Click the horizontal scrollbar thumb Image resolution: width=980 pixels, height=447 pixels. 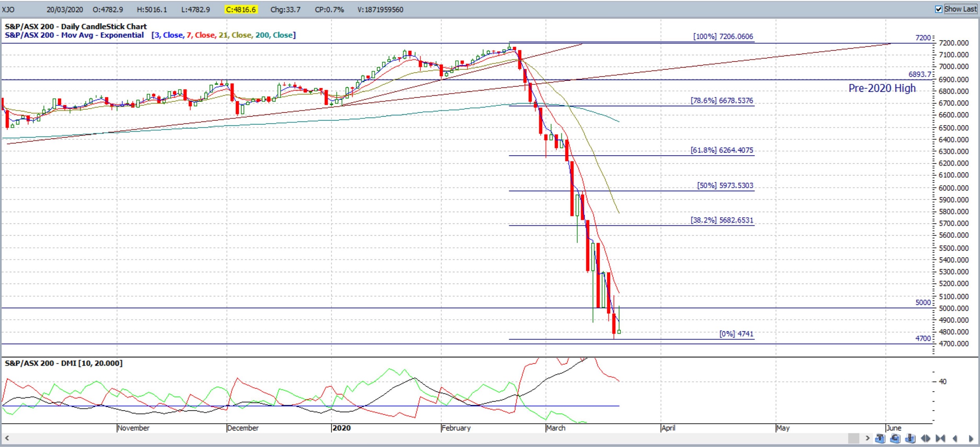point(853,438)
